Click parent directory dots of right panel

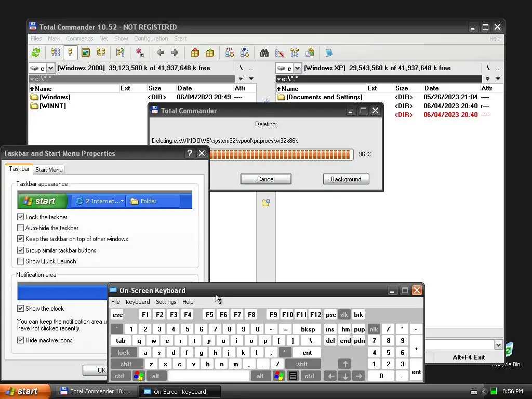(497, 68)
